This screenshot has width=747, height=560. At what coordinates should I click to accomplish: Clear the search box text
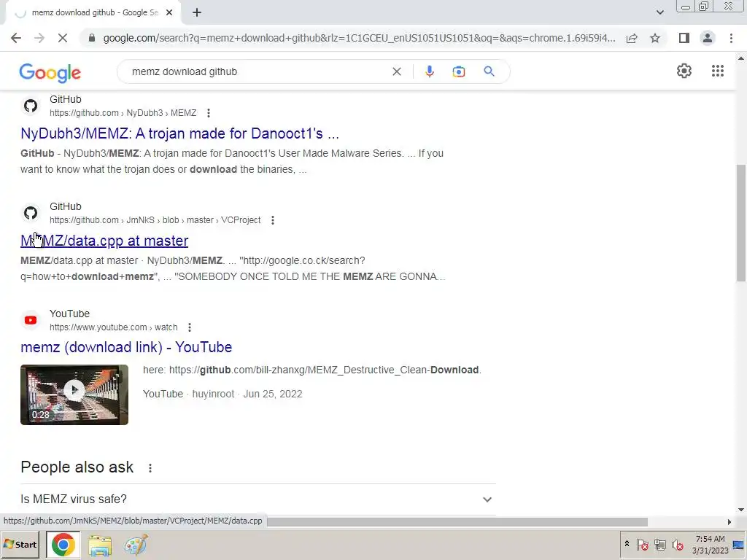coord(396,71)
